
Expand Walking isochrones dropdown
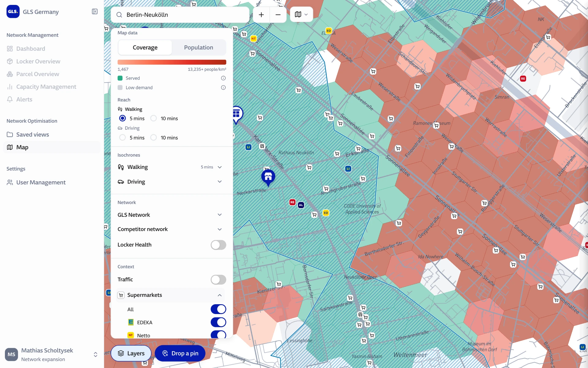pos(220,167)
